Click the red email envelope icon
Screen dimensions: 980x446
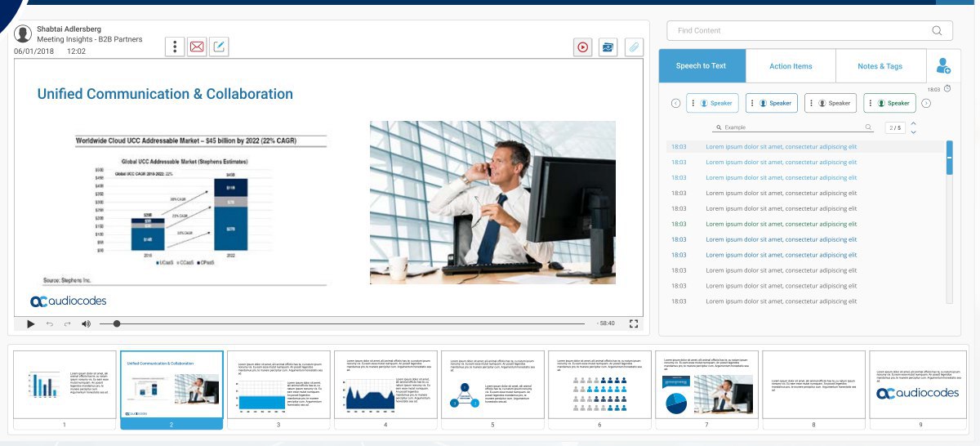[x=197, y=47]
